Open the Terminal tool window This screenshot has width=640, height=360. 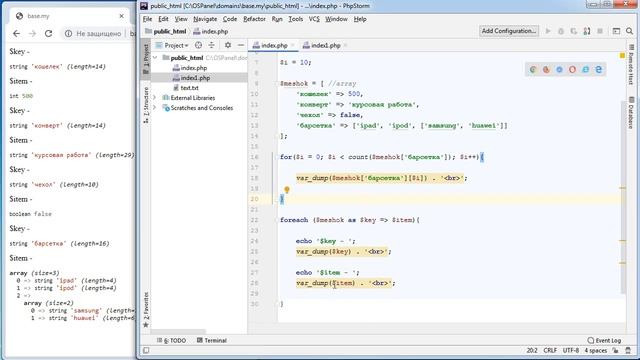pos(211,340)
